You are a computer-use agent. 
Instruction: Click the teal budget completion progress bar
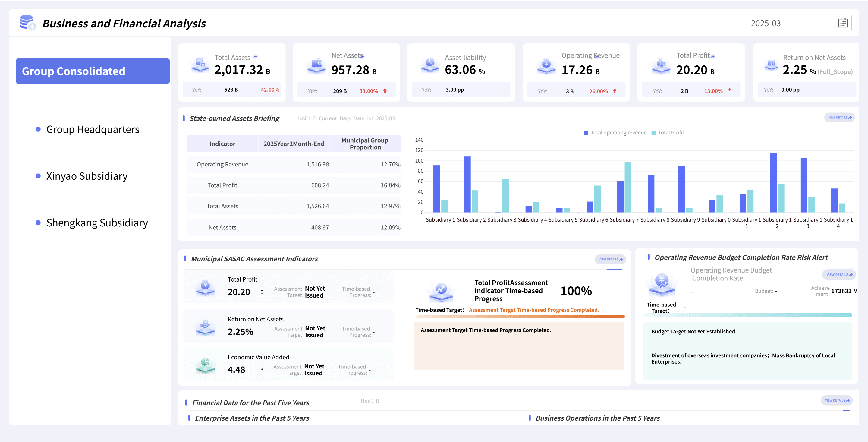coord(748,315)
